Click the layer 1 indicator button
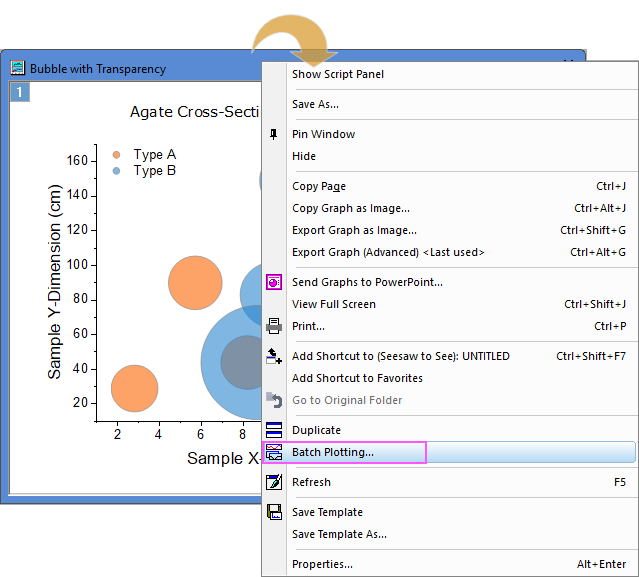This screenshot has height=577, width=639. pyautogui.click(x=20, y=93)
